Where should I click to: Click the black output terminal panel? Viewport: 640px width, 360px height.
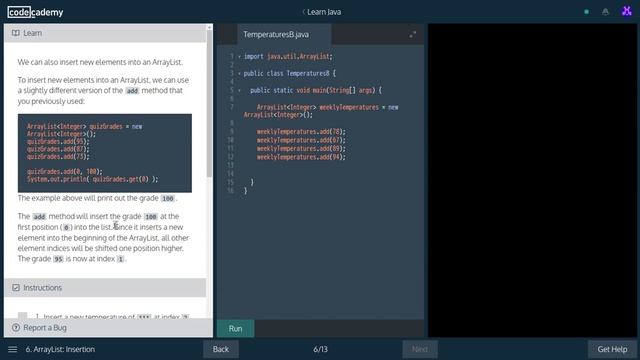(x=532, y=180)
